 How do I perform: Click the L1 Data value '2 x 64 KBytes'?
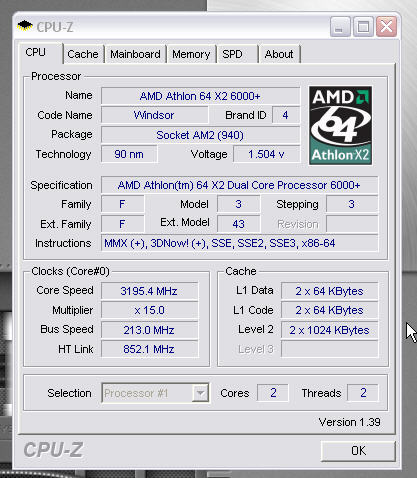(x=329, y=291)
